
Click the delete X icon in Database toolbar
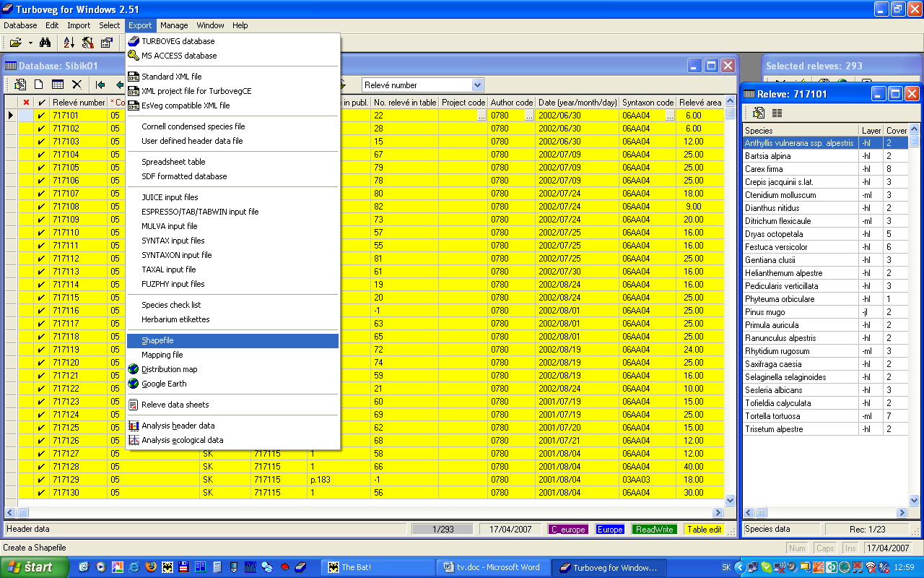pos(77,85)
